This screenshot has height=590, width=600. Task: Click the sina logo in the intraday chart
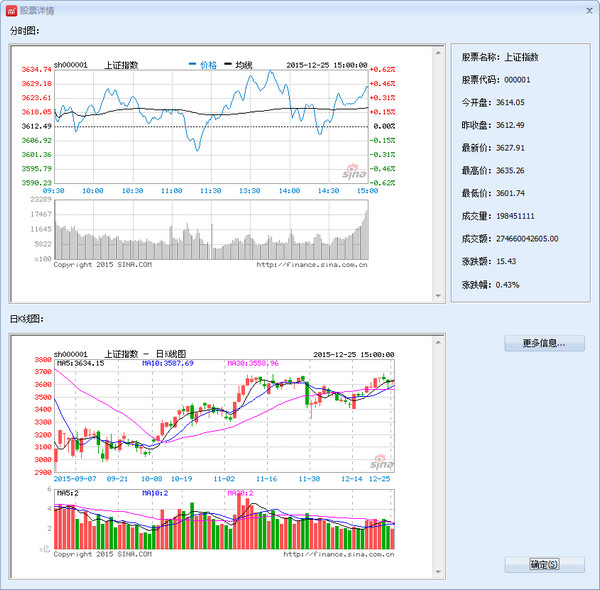pyautogui.click(x=355, y=171)
